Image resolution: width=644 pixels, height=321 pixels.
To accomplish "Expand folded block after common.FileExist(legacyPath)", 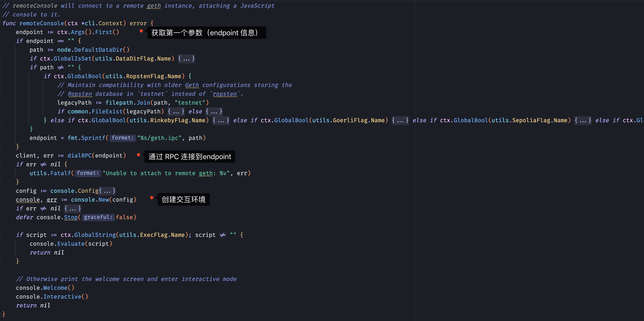I will click(176, 112).
